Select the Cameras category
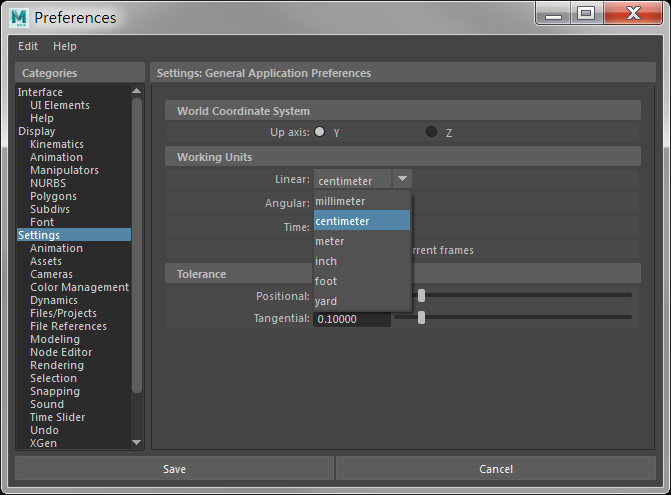 pyautogui.click(x=51, y=274)
